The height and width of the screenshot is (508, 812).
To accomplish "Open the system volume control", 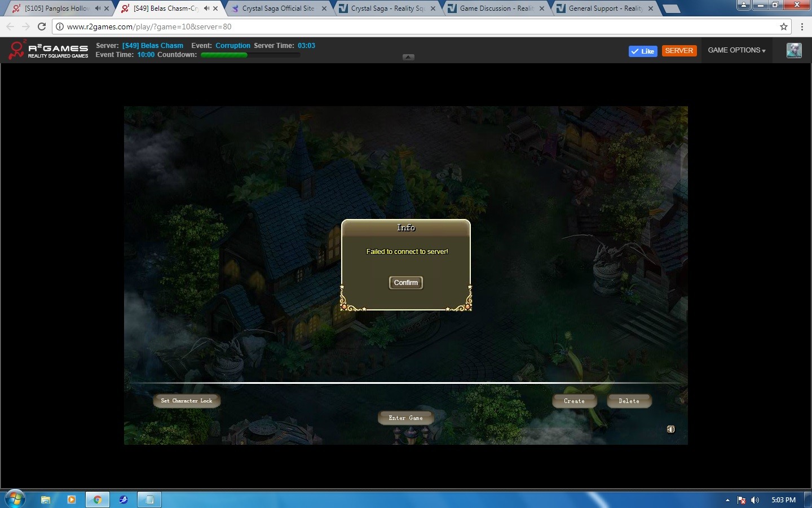I will [x=755, y=500].
